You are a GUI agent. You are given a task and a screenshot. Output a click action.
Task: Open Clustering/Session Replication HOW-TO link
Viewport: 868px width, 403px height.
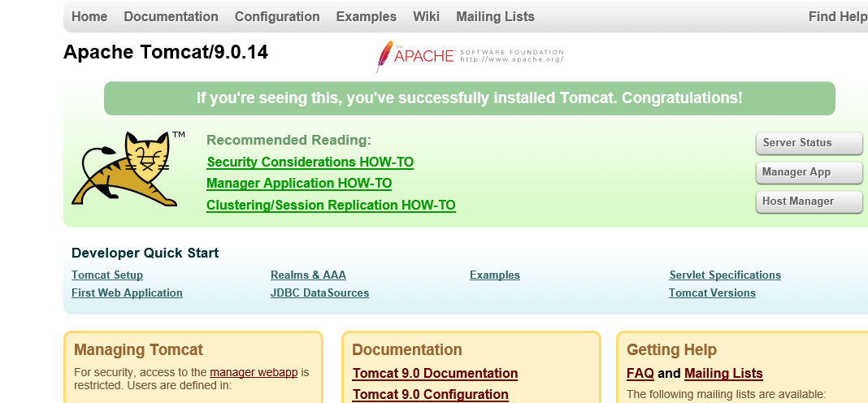(x=331, y=206)
